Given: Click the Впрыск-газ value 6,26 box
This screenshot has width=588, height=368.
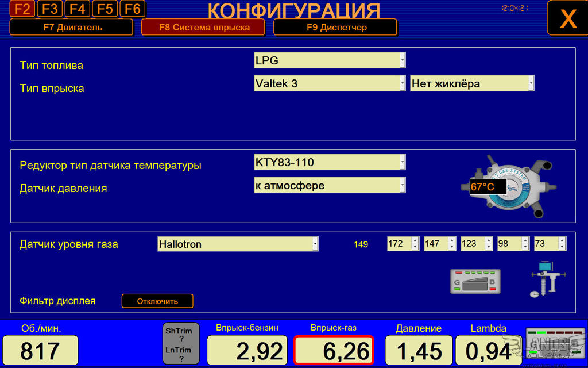Looking at the screenshot, I should pos(334,351).
